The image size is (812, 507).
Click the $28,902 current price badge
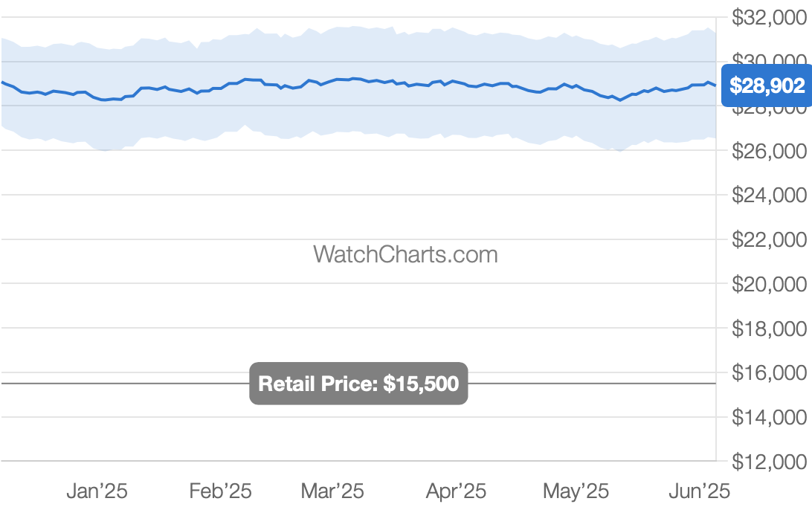(x=767, y=86)
